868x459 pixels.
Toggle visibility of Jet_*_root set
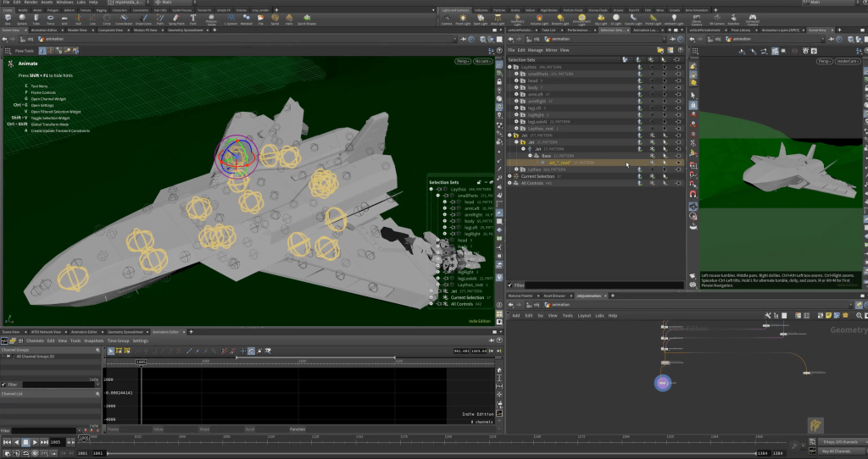click(679, 163)
